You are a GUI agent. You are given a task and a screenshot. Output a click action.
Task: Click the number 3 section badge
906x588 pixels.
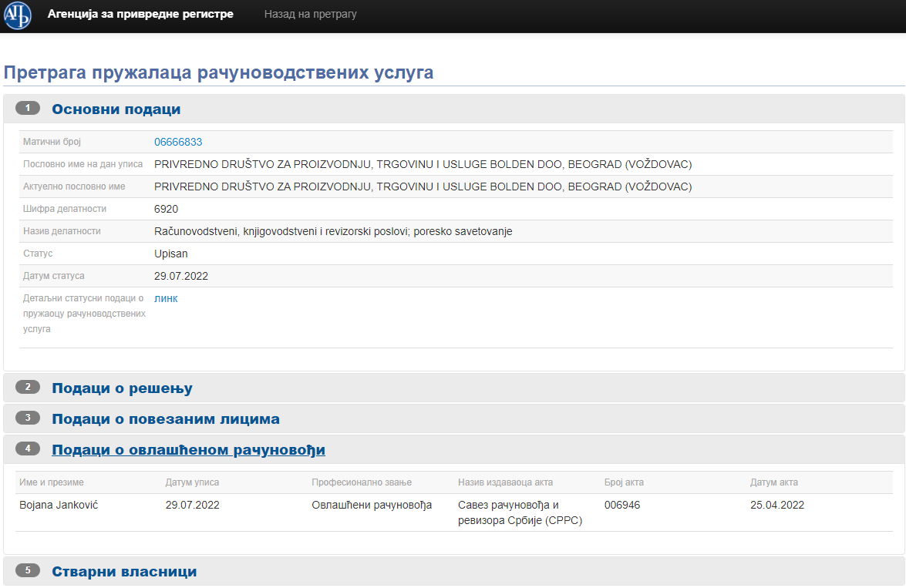pyautogui.click(x=28, y=418)
